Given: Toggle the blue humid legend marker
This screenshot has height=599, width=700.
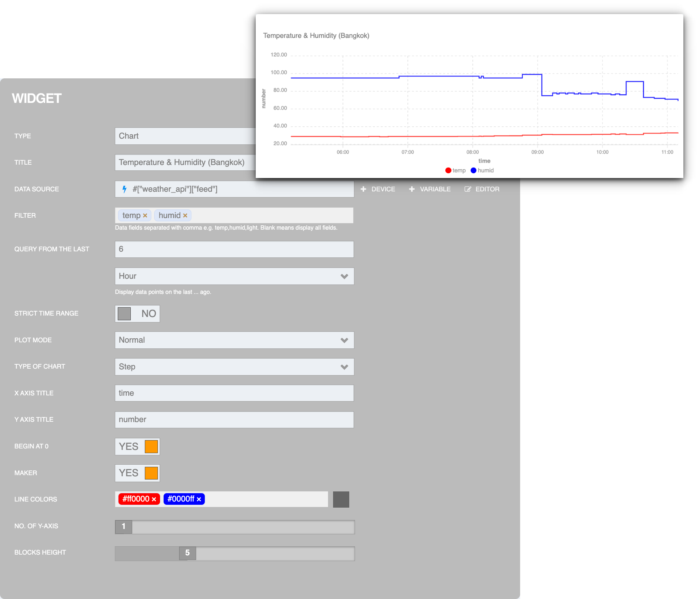Looking at the screenshot, I should tap(474, 170).
